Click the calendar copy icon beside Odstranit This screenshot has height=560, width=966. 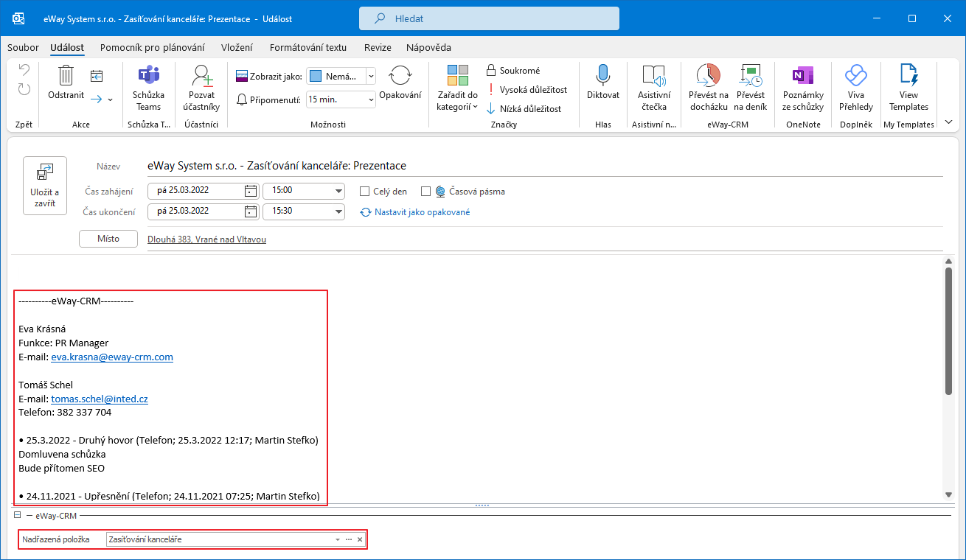tap(97, 75)
